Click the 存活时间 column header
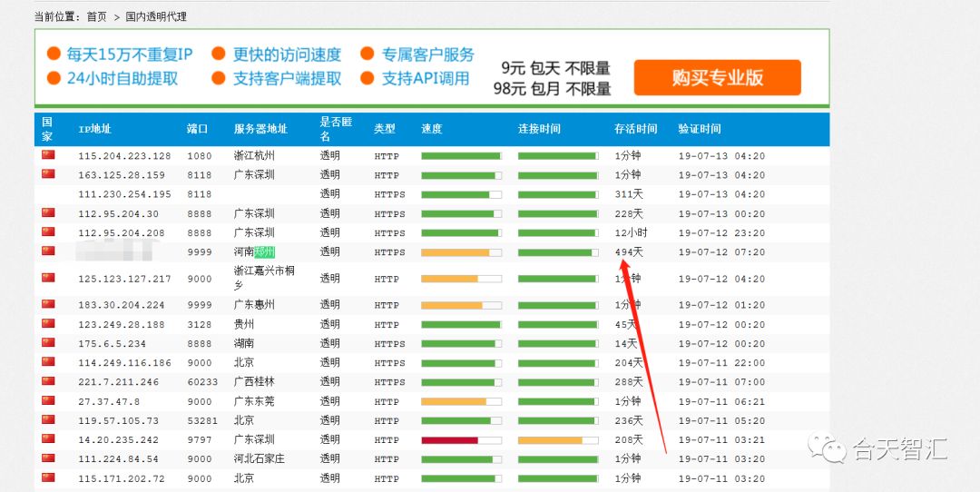Image resolution: width=980 pixels, height=492 pixels. tap(635, 129)
